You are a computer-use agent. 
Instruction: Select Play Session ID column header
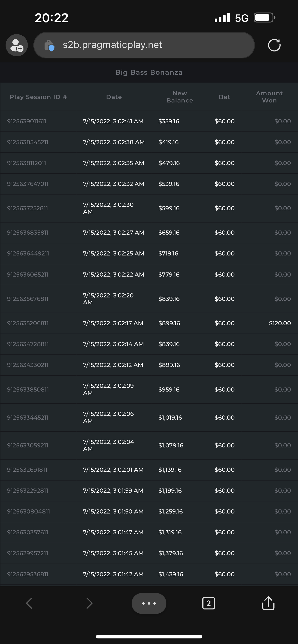pos(38,97)
